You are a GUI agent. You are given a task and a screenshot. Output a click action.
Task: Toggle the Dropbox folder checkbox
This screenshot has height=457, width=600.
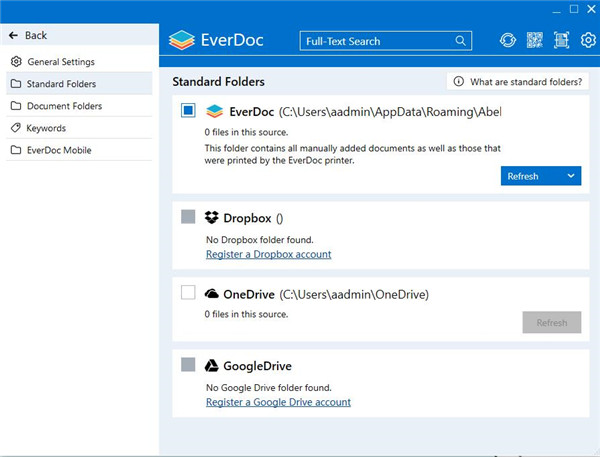point(189,218)
